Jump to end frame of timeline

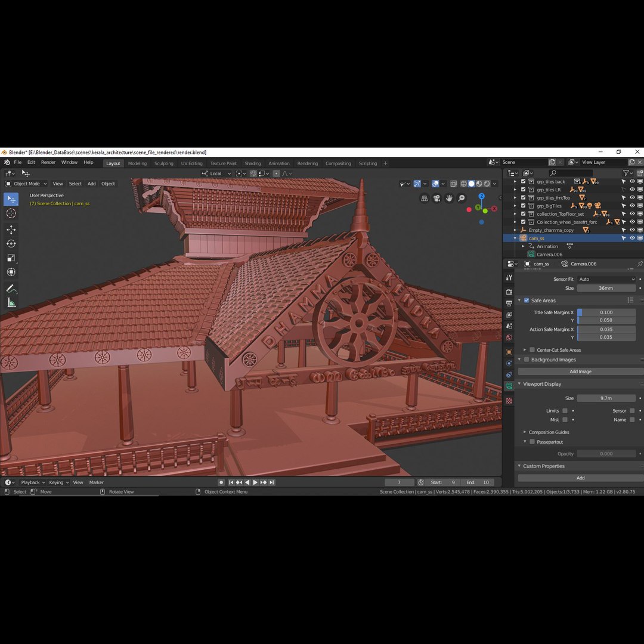[271, 482]
